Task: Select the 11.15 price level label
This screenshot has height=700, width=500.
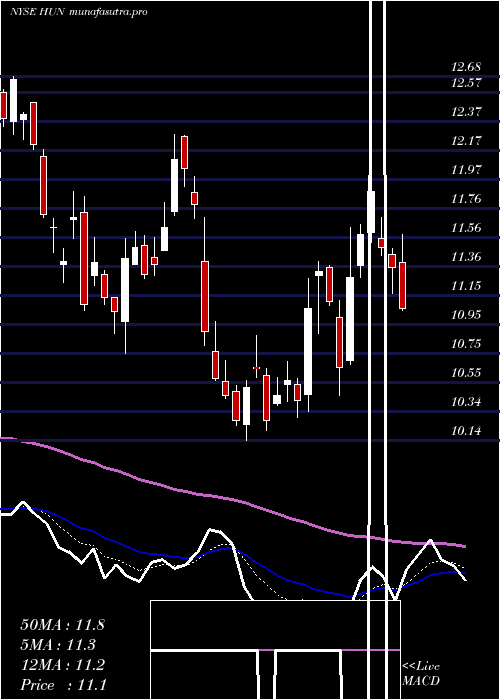Action: click(467, 286)
